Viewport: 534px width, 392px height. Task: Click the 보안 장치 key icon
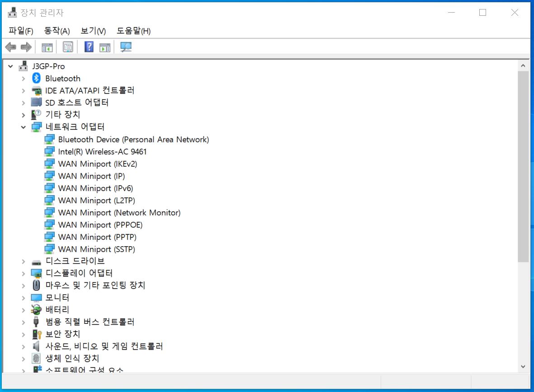pyautogui.click(x=37, y=334)
